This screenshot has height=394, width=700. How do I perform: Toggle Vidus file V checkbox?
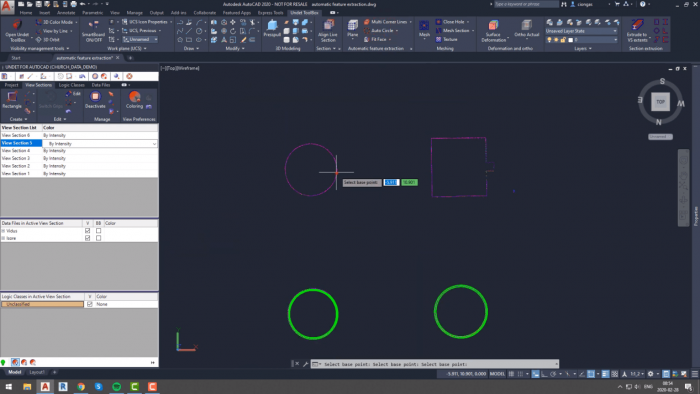tap(88, 231)
